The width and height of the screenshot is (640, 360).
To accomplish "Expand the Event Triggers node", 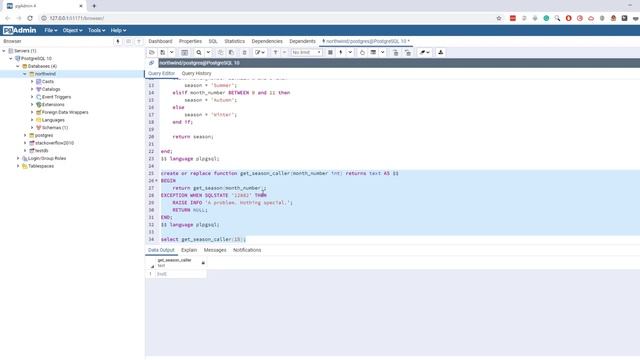I will (x=32, y=97).
